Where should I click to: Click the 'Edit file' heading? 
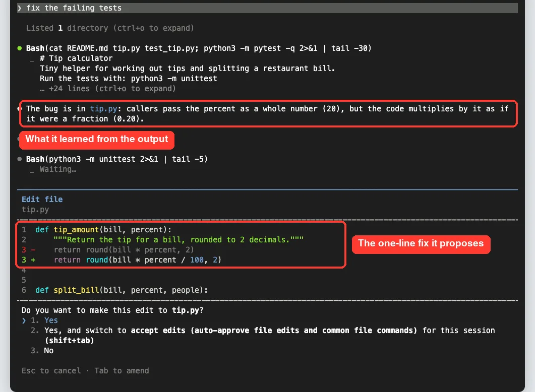pos(42,200)
